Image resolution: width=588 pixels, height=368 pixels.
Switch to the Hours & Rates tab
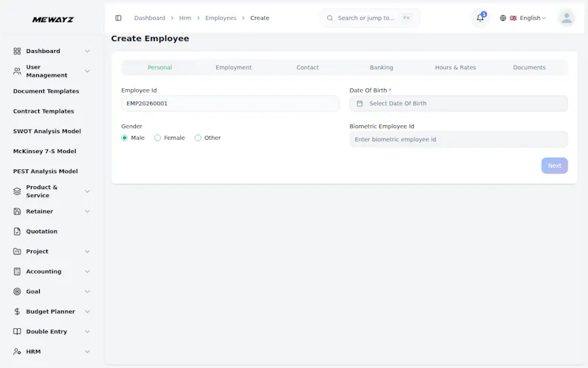(x=455, y=68)
